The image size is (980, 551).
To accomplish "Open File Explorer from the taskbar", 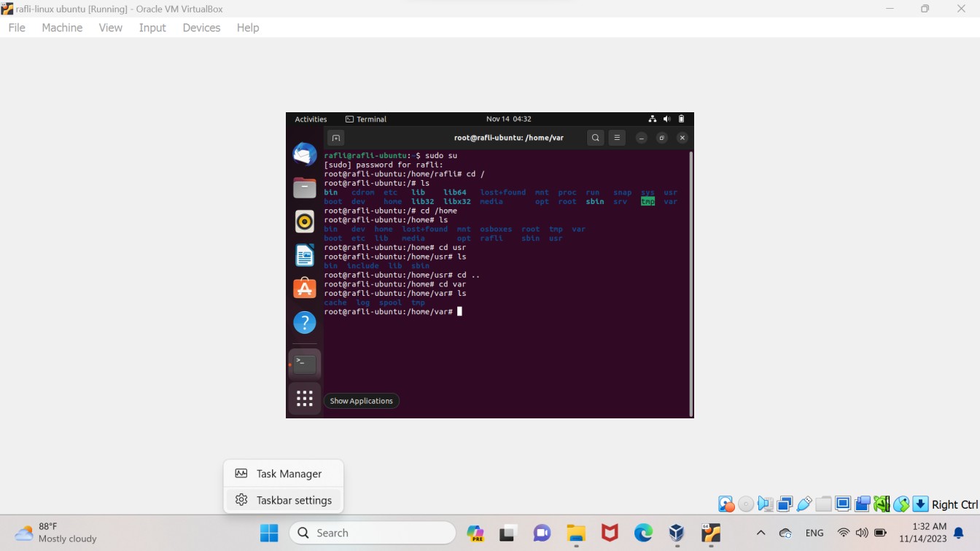I will coord(576,534).
